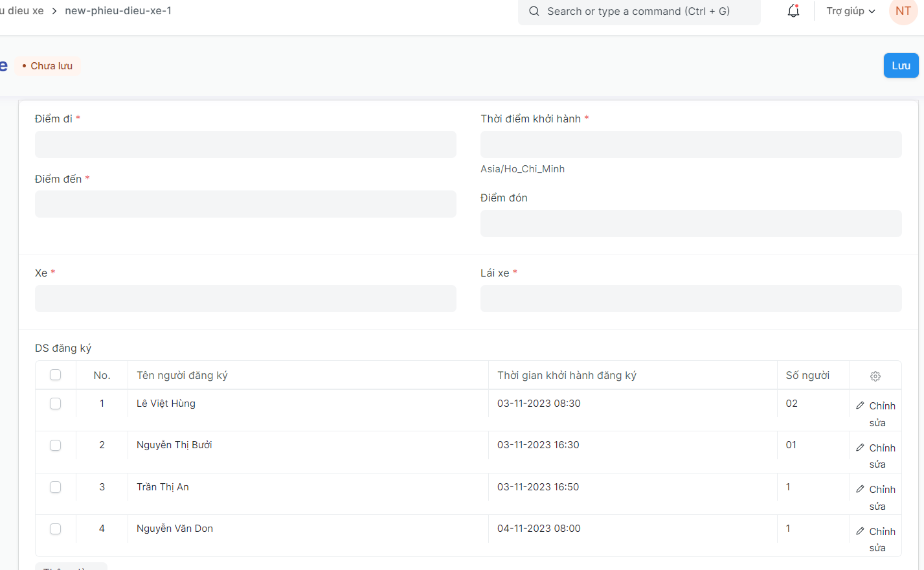
Task: Click pencil edit icon for Nguyễn Văn Don row
Action: [860, 531]
